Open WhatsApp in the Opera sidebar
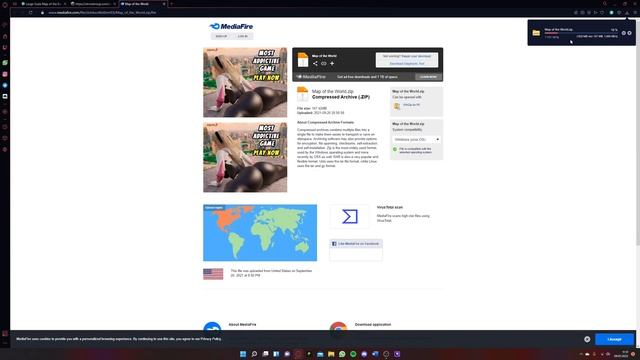640x360 pixels. click(5, 63)
